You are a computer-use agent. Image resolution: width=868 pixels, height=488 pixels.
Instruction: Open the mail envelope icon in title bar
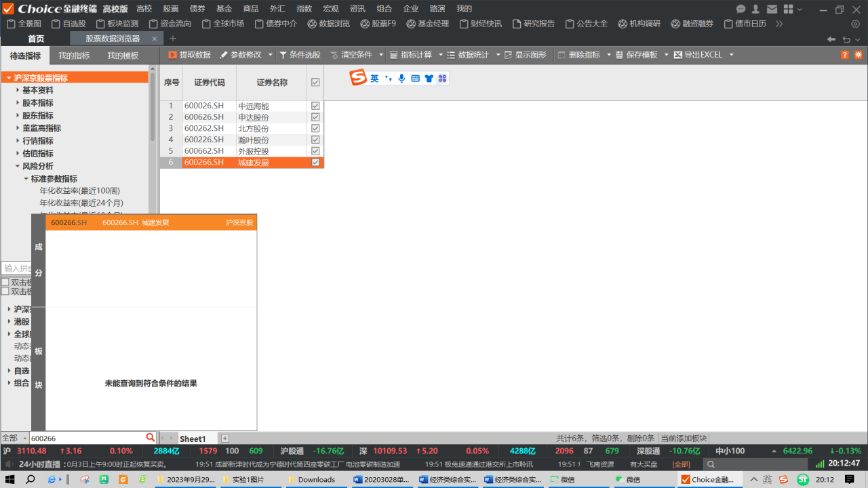coord(772,9)
